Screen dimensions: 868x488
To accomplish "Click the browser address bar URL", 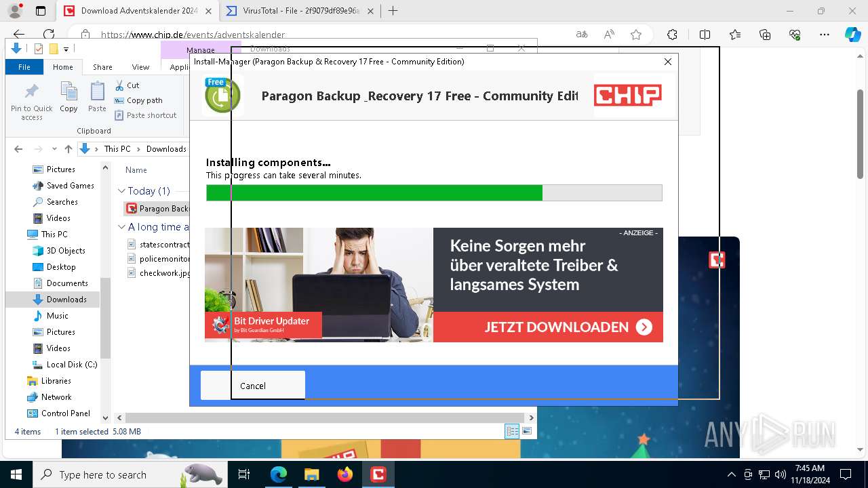I will [193, 35].
